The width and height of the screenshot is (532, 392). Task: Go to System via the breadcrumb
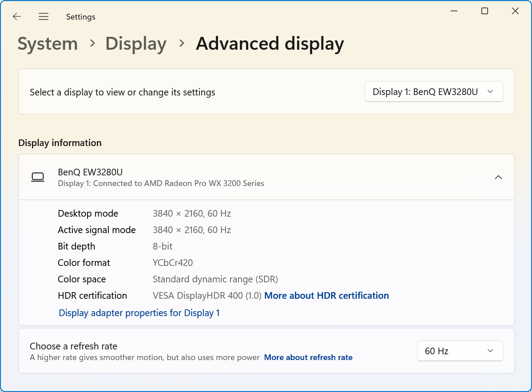(x=47, y=44)
